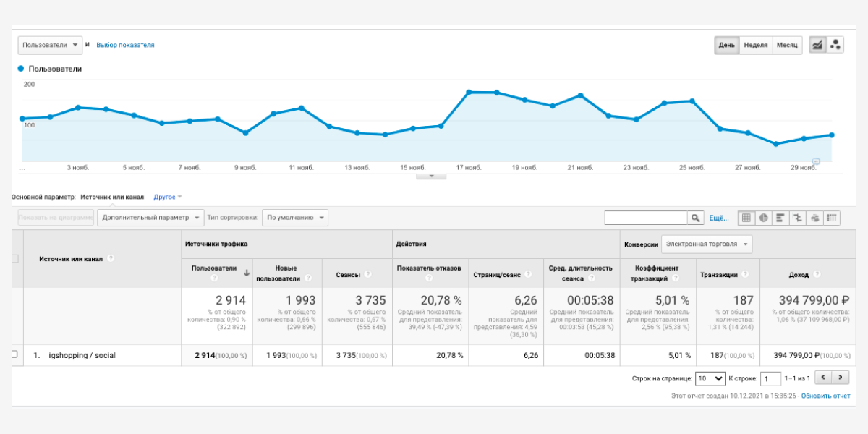Click help icon next to Доход

[817, 275]
